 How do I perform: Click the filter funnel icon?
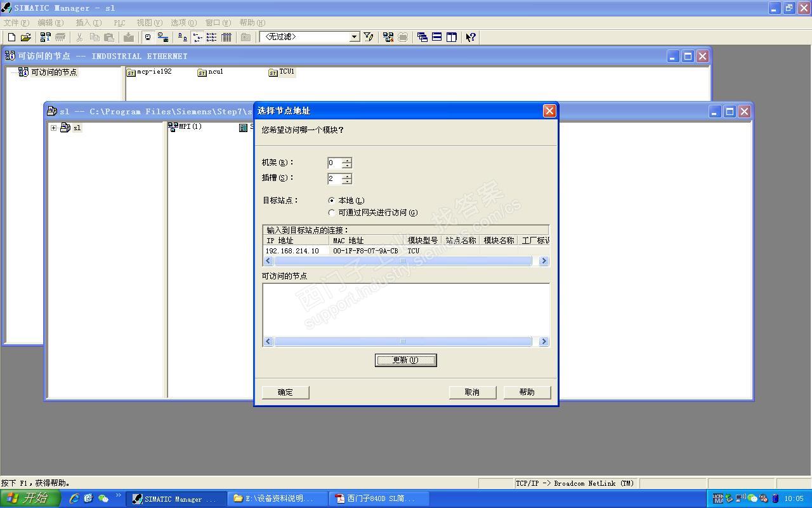pos(369,37)
